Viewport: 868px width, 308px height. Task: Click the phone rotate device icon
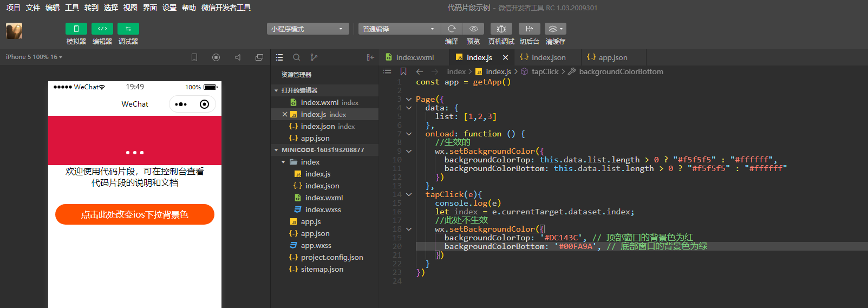[x=194, y=57]
